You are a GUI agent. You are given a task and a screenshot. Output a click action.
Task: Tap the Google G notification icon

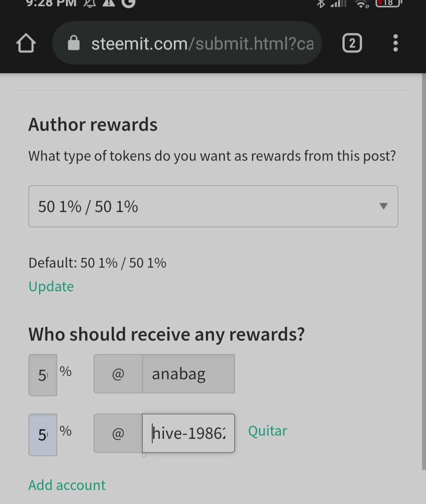[128, 3]
